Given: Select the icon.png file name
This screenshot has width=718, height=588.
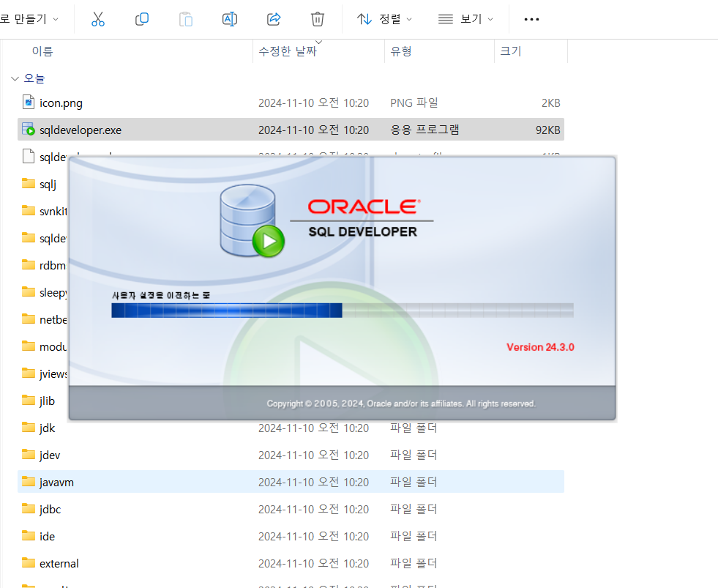Looking at the screenshot, I should pos(61,103).
